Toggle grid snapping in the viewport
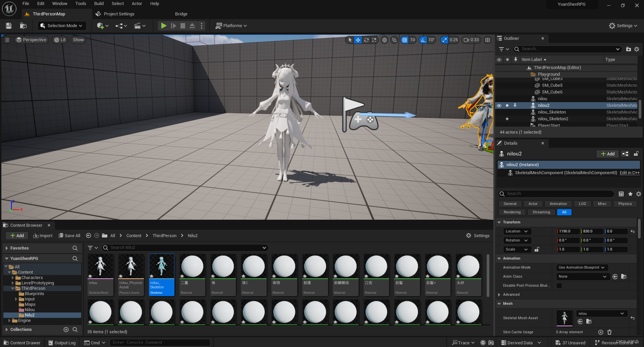This screenshot has height=347, width=644. (405, 40)
